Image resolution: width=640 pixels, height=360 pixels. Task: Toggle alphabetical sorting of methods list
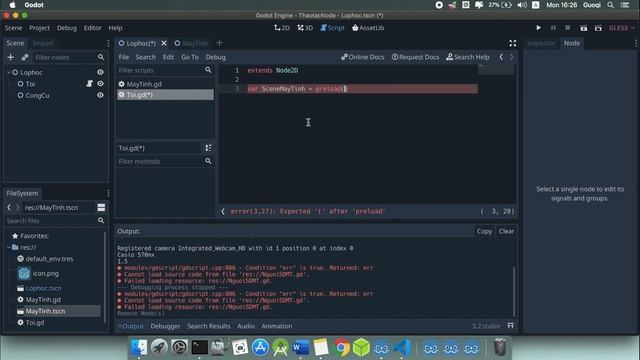[x=208, y=148]
